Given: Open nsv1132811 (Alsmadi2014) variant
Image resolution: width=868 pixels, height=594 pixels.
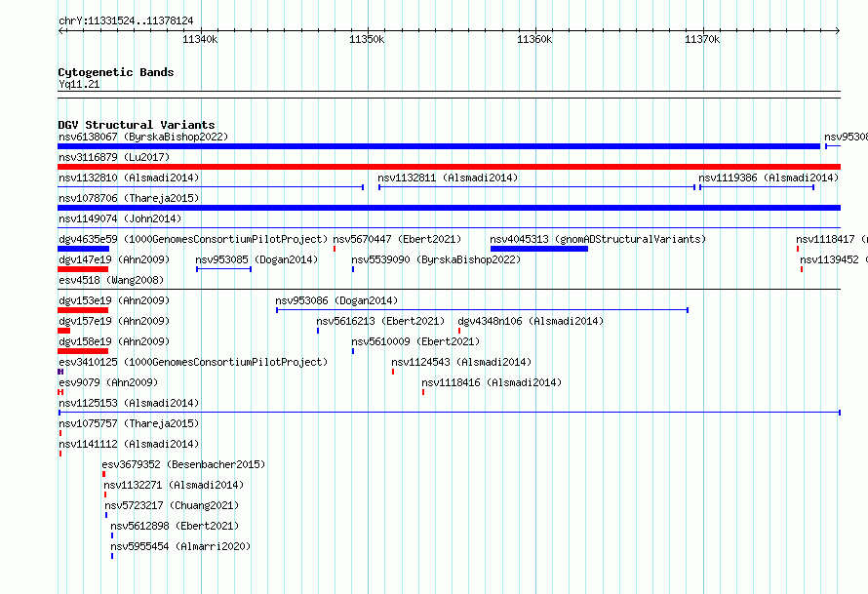Looking at the screenshot, I should (x=448, y=178).
